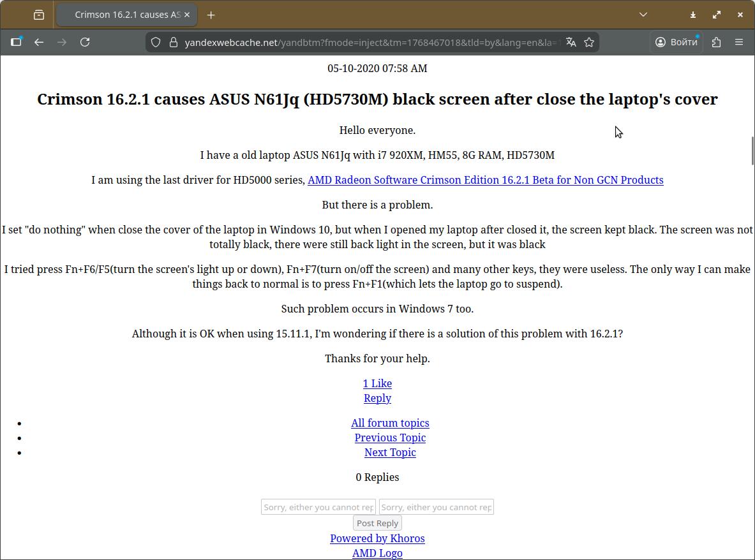
Task: Open All forum topics link
Action: tap(390, 423)
